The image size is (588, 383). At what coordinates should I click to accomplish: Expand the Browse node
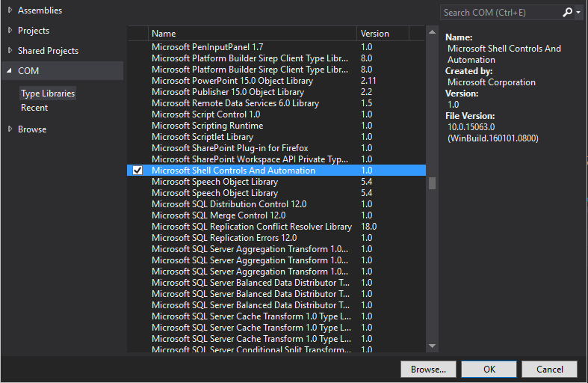coord(10,129)
